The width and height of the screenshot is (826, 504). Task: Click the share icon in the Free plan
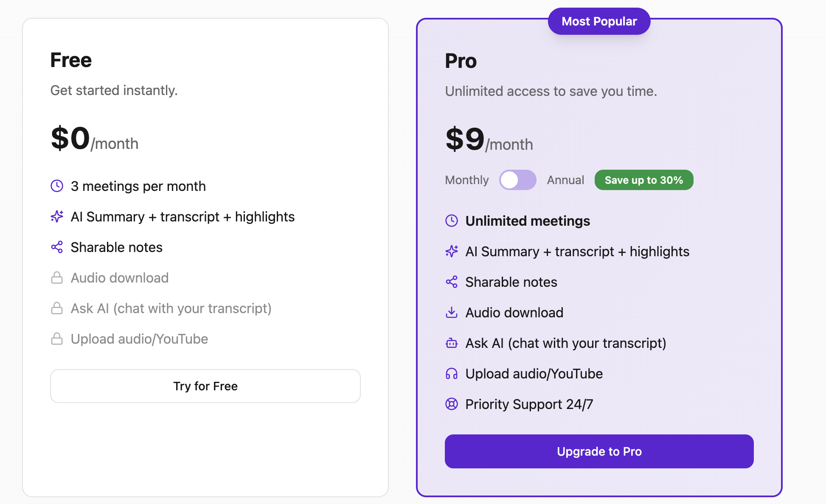point(57,247)
